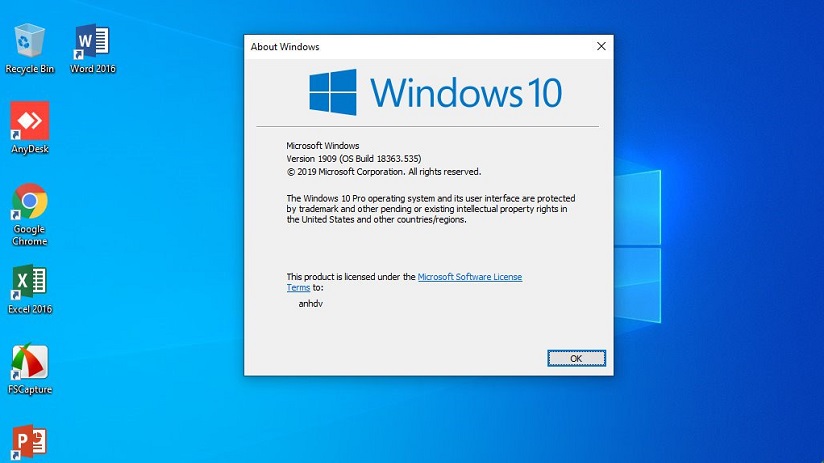Click the "Microsoft Windows" heading line in dialog
The image size is (824, 463).
coord(322,146)
